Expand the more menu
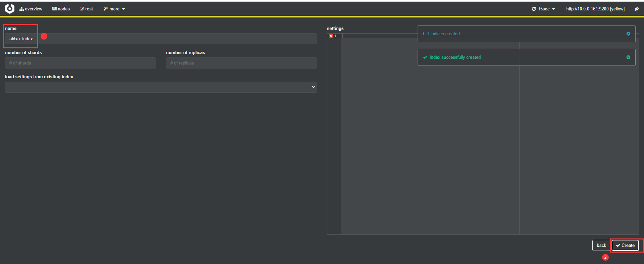The image size is (644, 264). click(114, 9)
